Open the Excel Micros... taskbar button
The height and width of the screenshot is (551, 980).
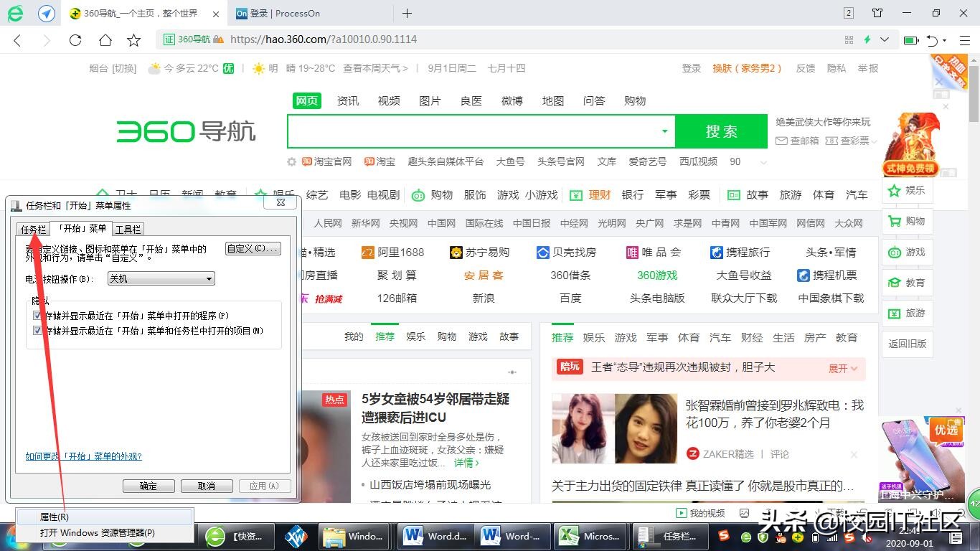[592, 536]
